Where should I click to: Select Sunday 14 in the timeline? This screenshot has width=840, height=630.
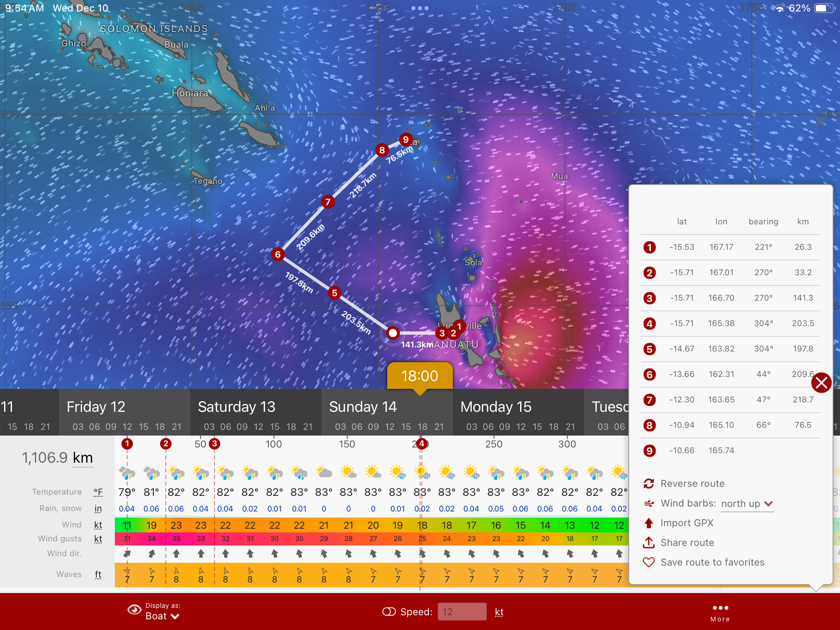tap(363, 407)
